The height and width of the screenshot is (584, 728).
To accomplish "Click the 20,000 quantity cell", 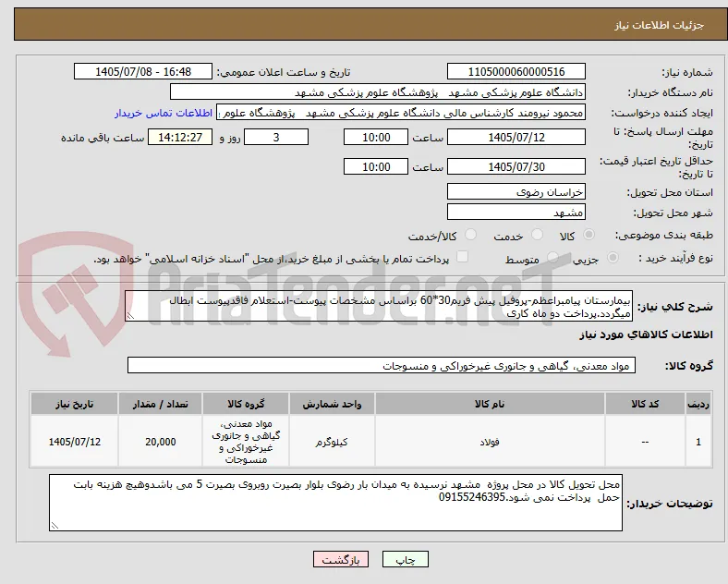I will pos(160,442).
